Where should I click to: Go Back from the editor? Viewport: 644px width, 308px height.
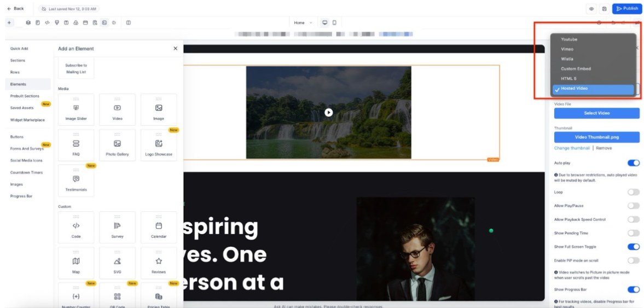[16, 9]
